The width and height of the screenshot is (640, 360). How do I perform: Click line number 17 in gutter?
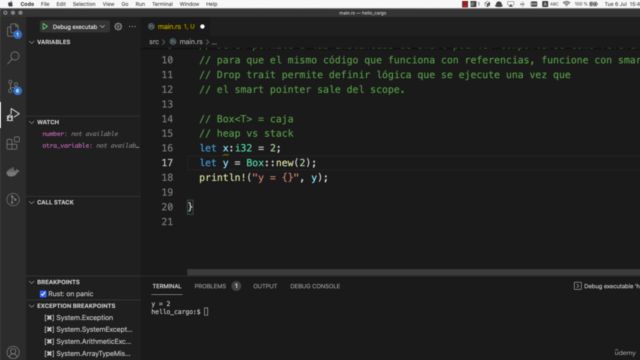click(x=167, y=163)
